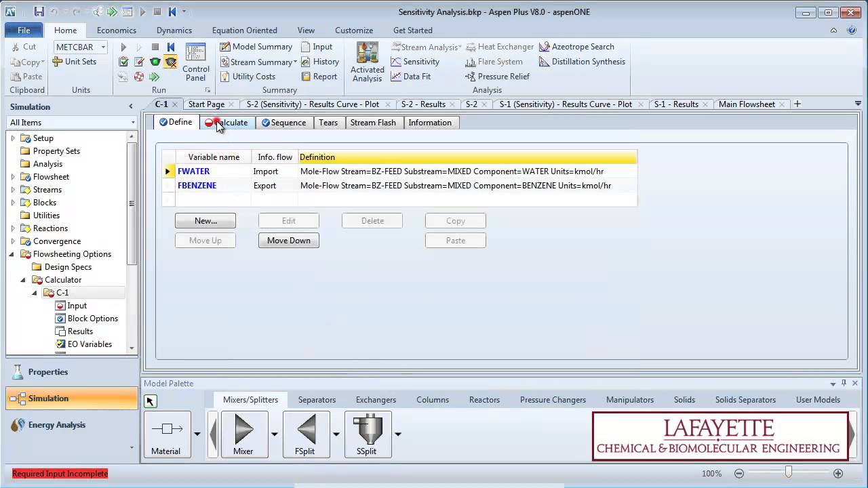This screenshot has width=868, height=488.
Task: Zoom in using the plus icon
Action: click(x=838, y=474)
